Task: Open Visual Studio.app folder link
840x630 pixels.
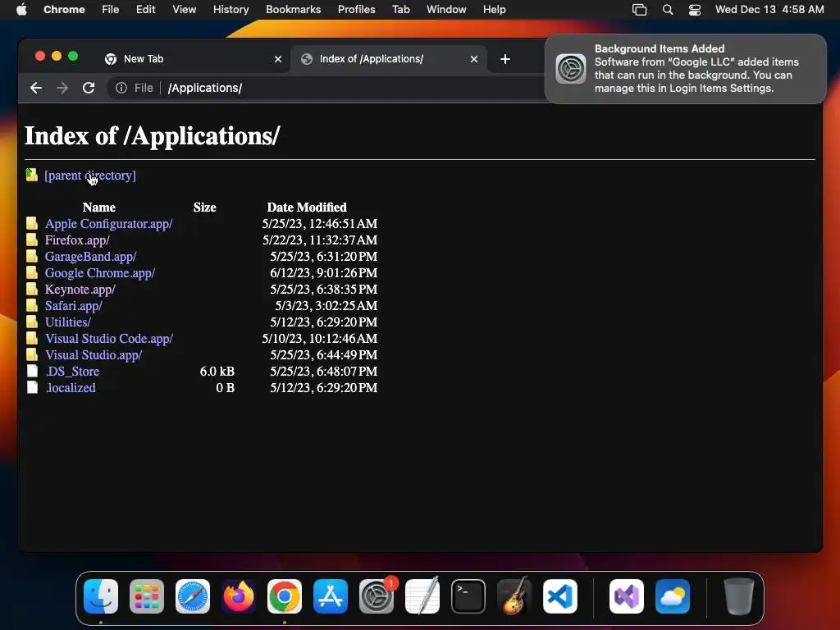Action: point(94,355)
